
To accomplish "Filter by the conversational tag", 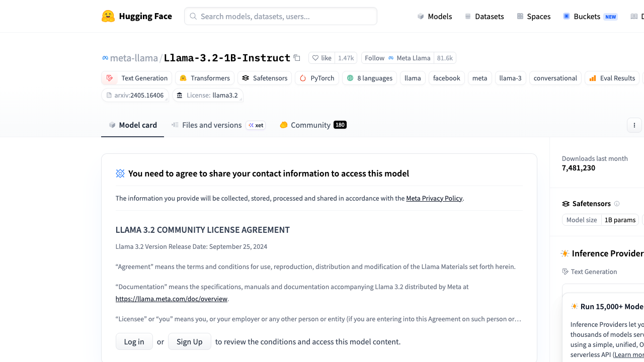I will (555, 78).
